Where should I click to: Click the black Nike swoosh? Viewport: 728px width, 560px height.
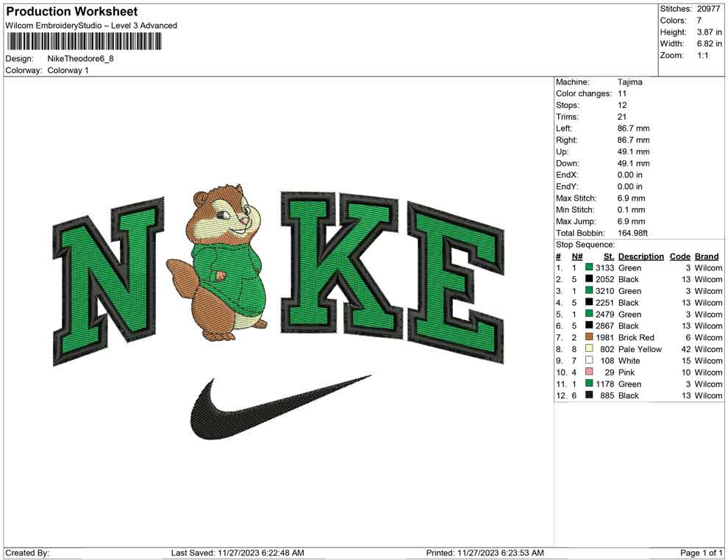280,407
